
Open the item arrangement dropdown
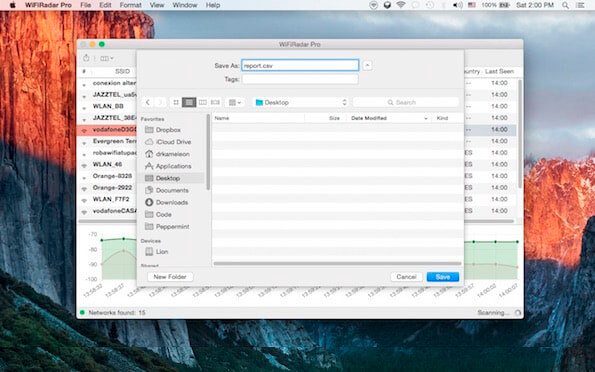[235, 102]
